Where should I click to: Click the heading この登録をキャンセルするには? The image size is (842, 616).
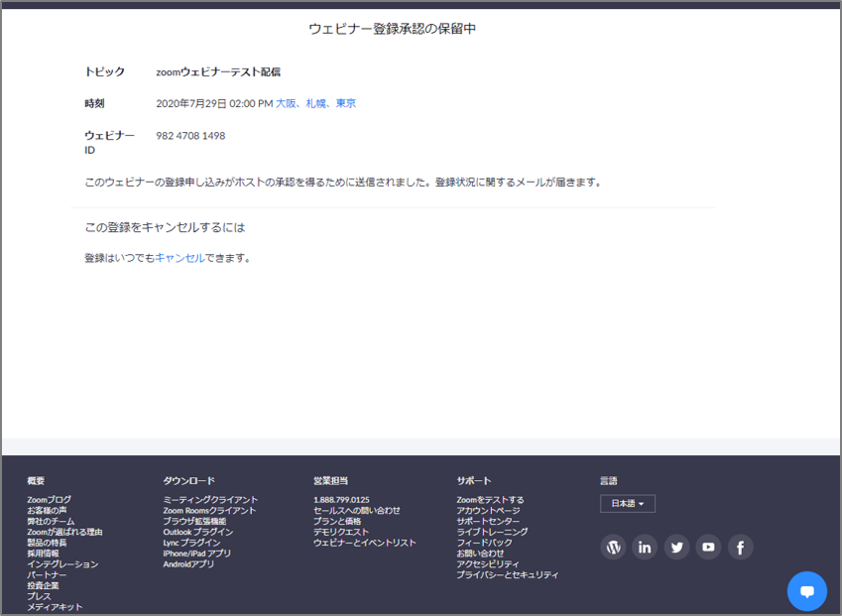pyautogui.click(x=165, y=227)
